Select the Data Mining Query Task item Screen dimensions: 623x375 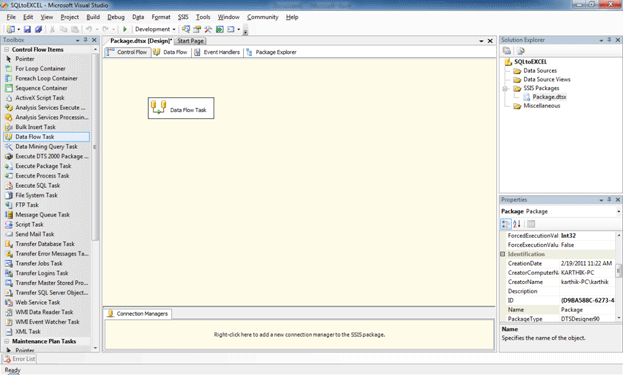coord(46,147)
